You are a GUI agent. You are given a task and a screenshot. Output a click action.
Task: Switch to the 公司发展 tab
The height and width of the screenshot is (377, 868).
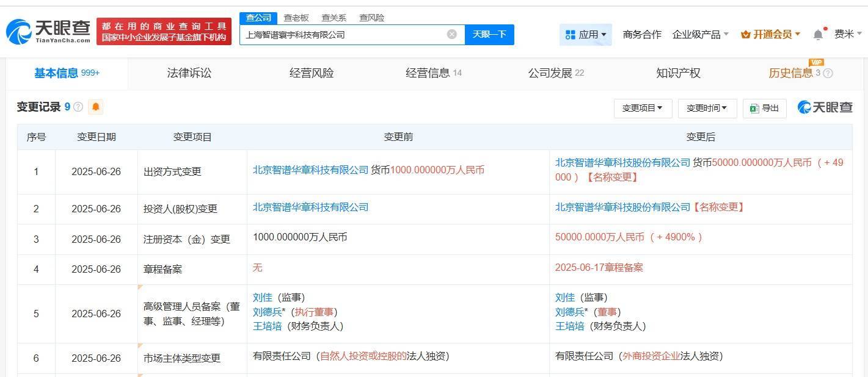pos(556,73)
